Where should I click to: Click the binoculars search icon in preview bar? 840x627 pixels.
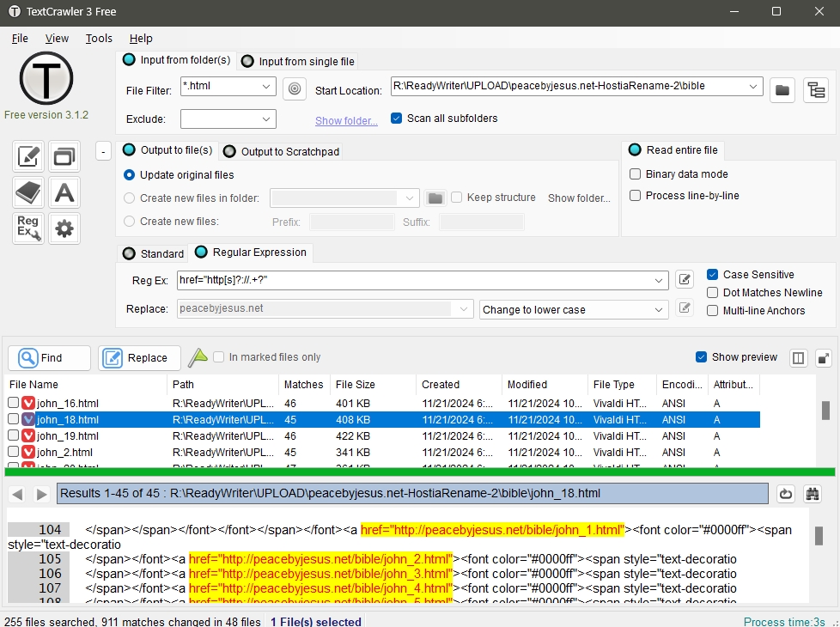[813, 494]
